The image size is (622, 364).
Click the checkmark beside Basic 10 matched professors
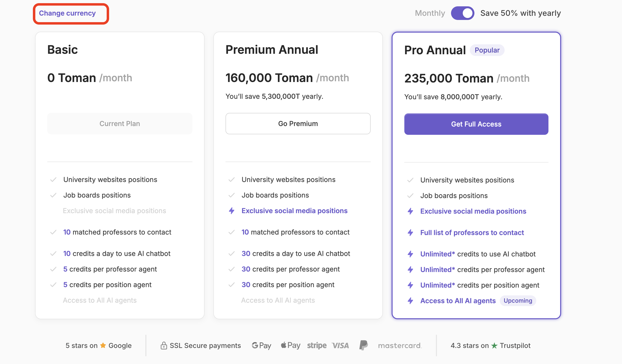53,232
